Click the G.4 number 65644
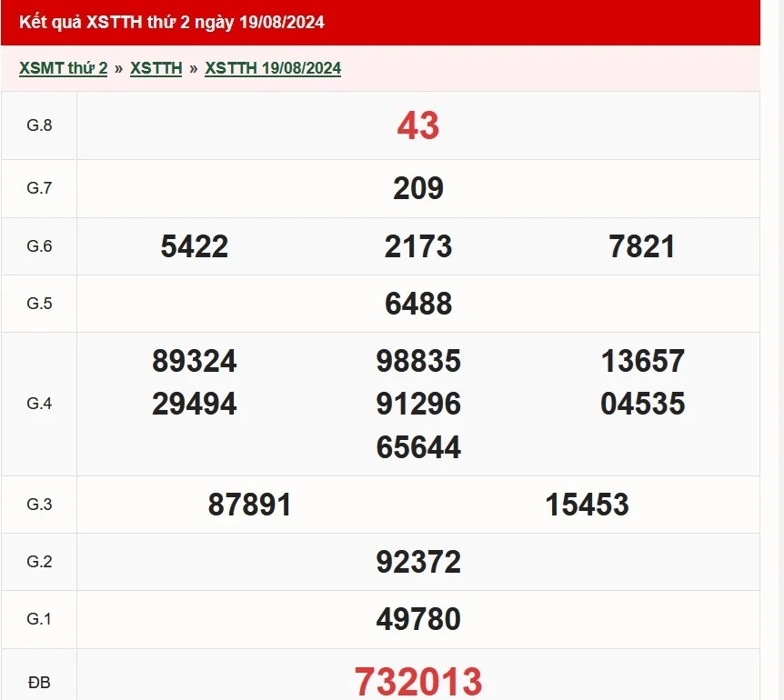Image resolution: width=784 pixels, height=700 pixels. (417, 447)
